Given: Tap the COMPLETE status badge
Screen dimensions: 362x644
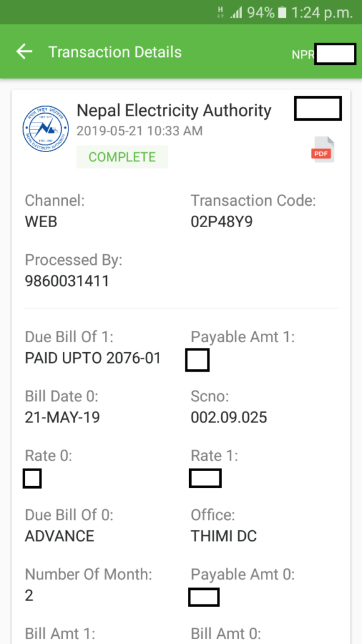Looking at the screenshot, I should [122, 157].
